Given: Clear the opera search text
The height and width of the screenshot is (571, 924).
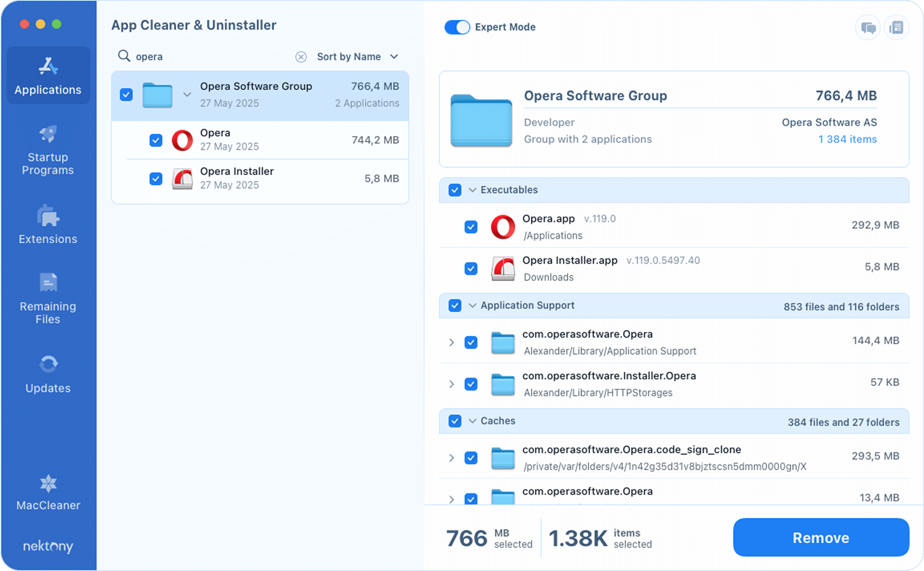Looking at the screenshot, I should (x=301, y=57).
